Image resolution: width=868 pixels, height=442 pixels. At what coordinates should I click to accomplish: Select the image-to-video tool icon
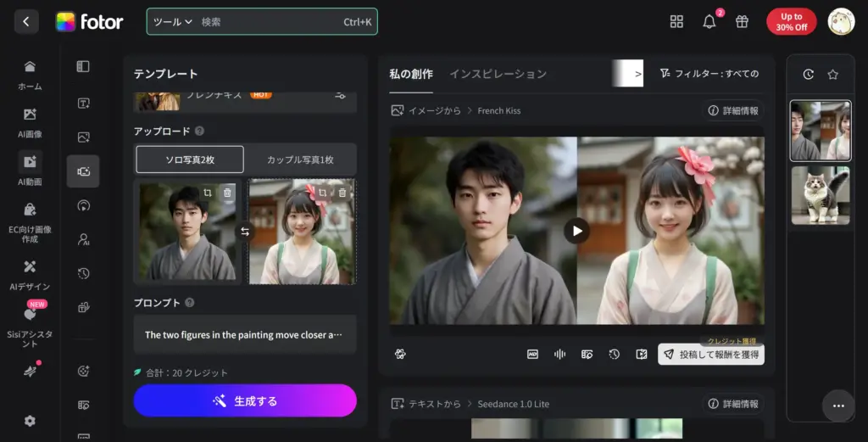[84, 137]
